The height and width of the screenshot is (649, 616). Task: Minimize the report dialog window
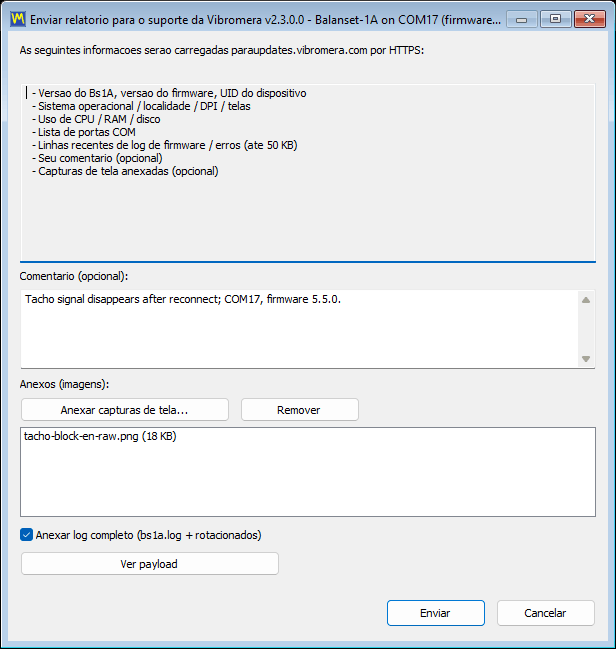coord(522,19)
